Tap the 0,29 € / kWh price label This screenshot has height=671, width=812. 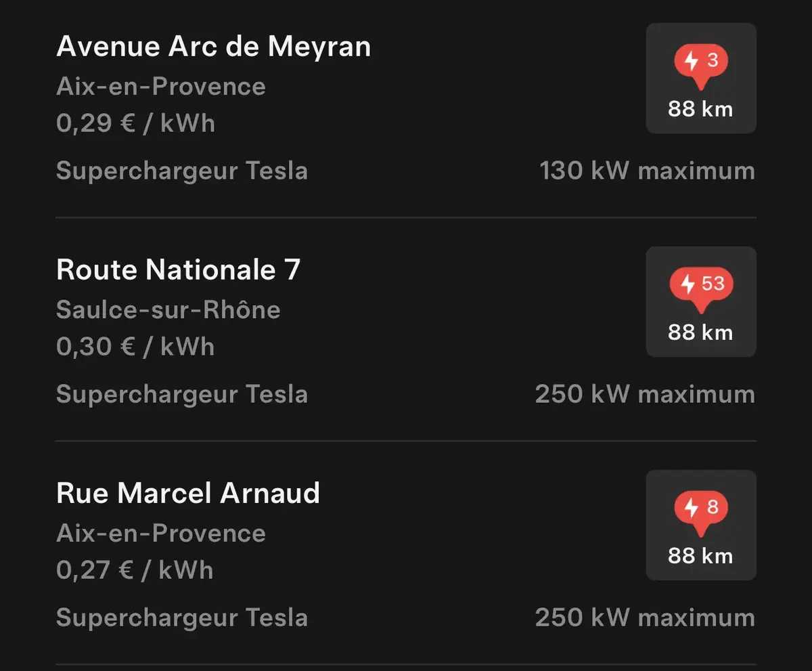point(135,123)
